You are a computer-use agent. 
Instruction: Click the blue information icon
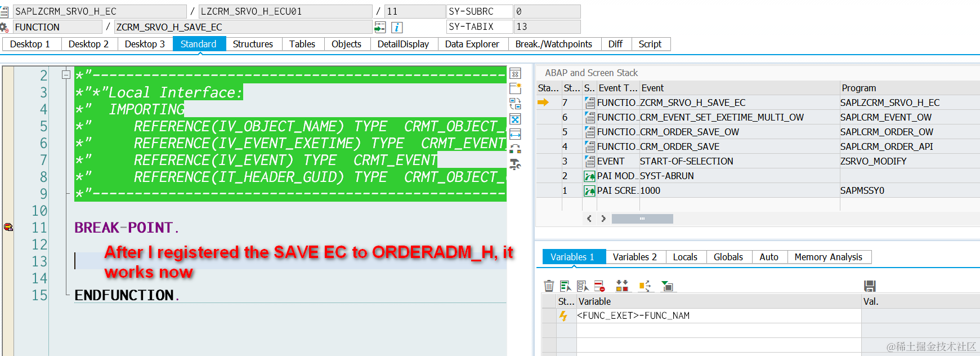point(397,27)
